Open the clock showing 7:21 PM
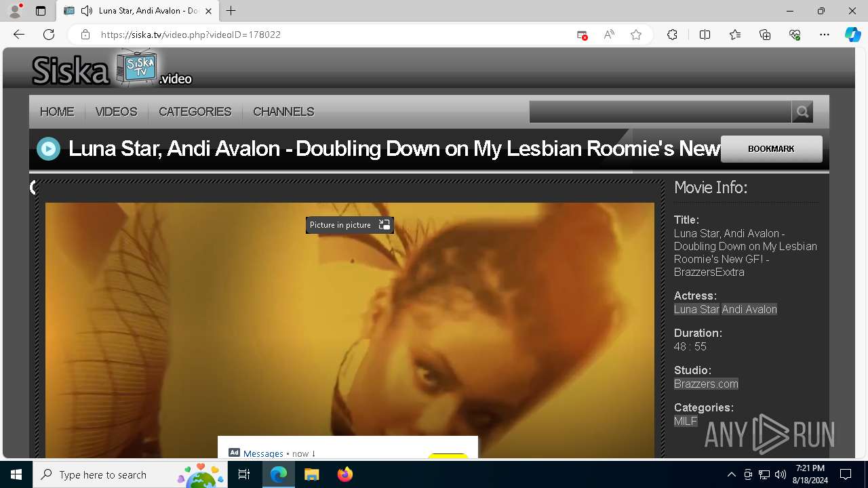 click(810, 474)
